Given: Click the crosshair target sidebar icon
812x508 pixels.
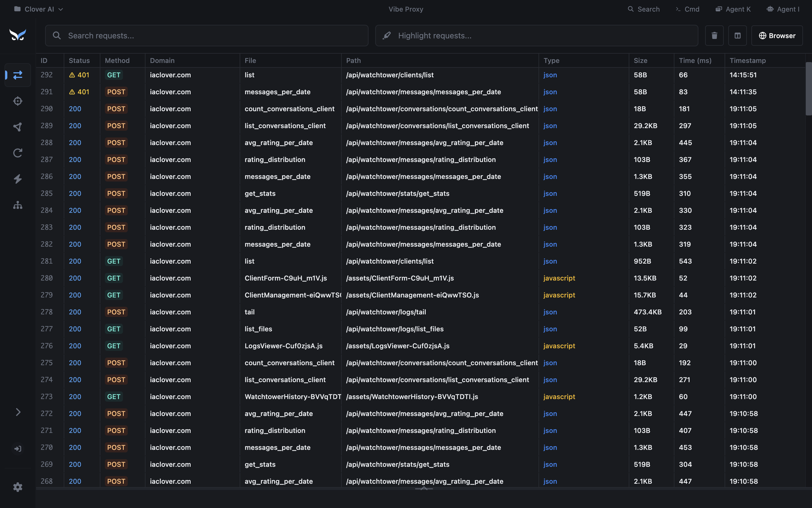Looking at the screenshot, I should coord(18,101).
